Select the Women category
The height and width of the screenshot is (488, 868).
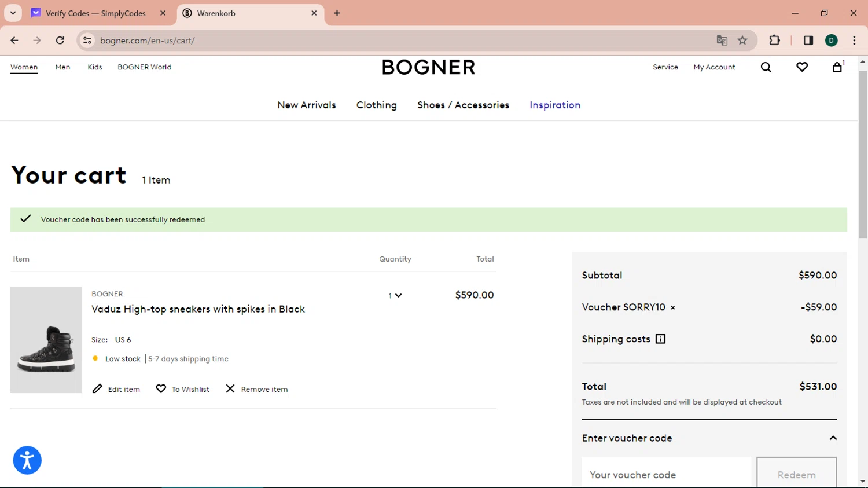point(24,67)
